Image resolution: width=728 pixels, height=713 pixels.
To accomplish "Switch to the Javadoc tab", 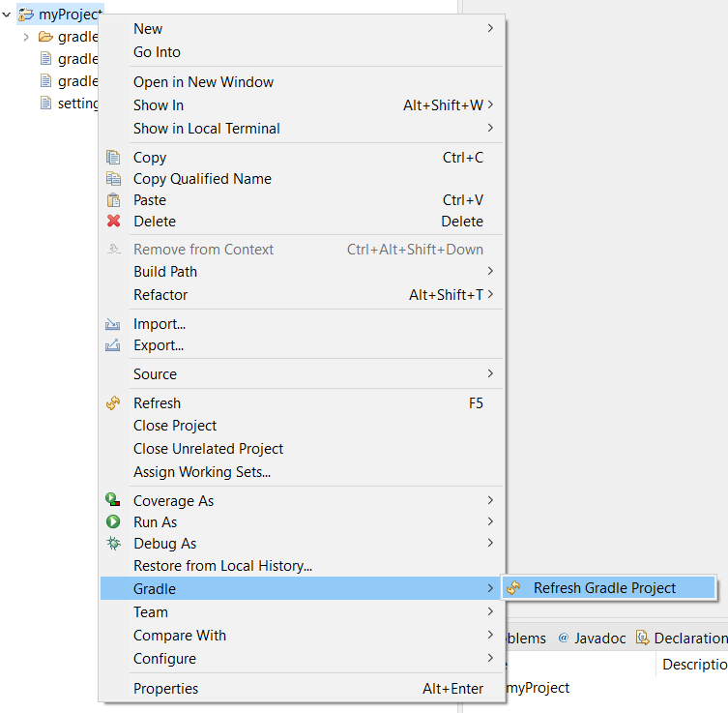I will tap(592, 639).
